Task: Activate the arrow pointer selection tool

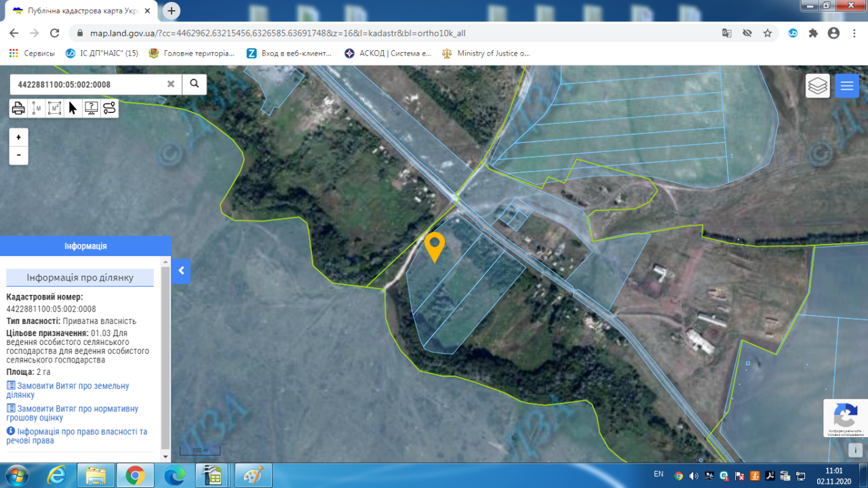Action: click(73, 108)
